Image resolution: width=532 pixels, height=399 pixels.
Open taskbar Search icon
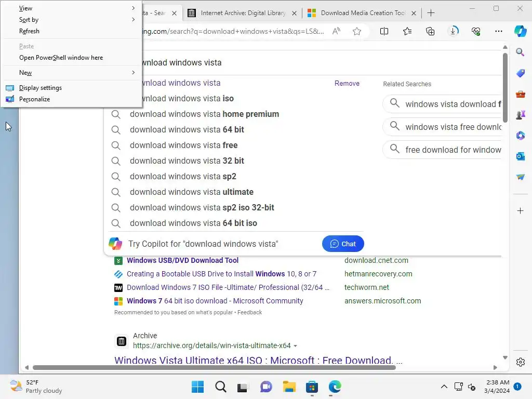tap(220, 387)
